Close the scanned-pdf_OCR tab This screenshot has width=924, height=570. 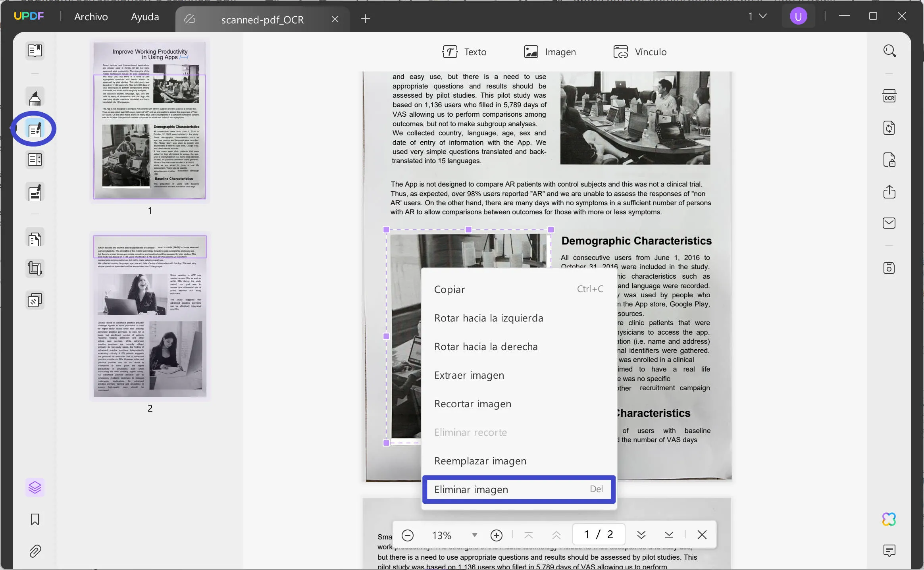pos(335,19)
